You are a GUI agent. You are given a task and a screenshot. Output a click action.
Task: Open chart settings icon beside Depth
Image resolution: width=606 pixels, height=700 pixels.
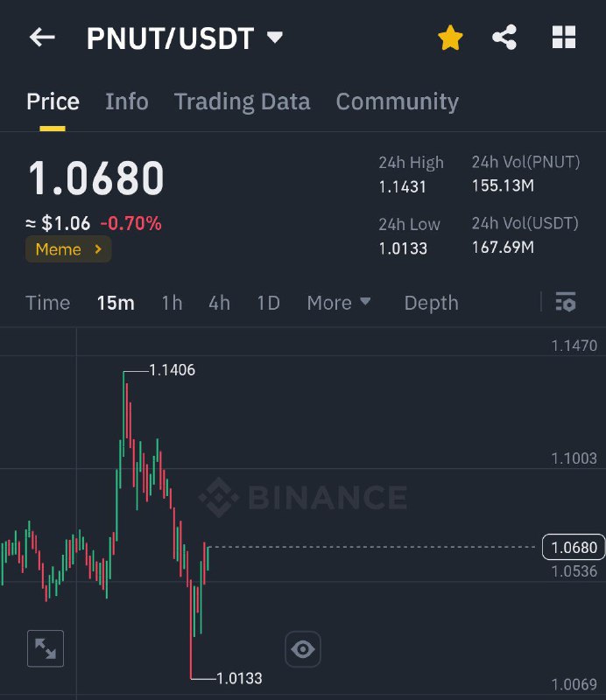pyautogui.click(x=566, y=302)
